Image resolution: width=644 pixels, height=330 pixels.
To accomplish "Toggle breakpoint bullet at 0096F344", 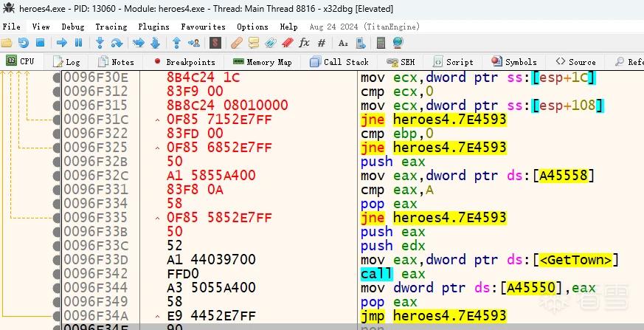I will (x=57, y=288).
